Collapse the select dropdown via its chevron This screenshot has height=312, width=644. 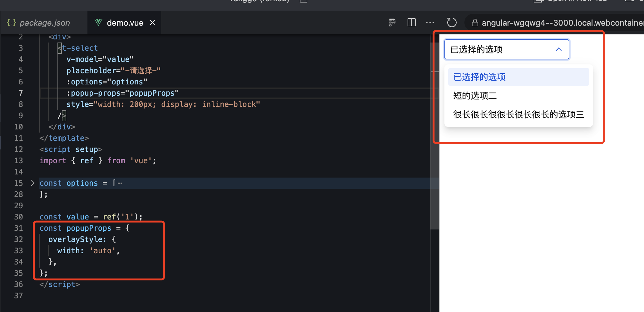pos(558,49)
